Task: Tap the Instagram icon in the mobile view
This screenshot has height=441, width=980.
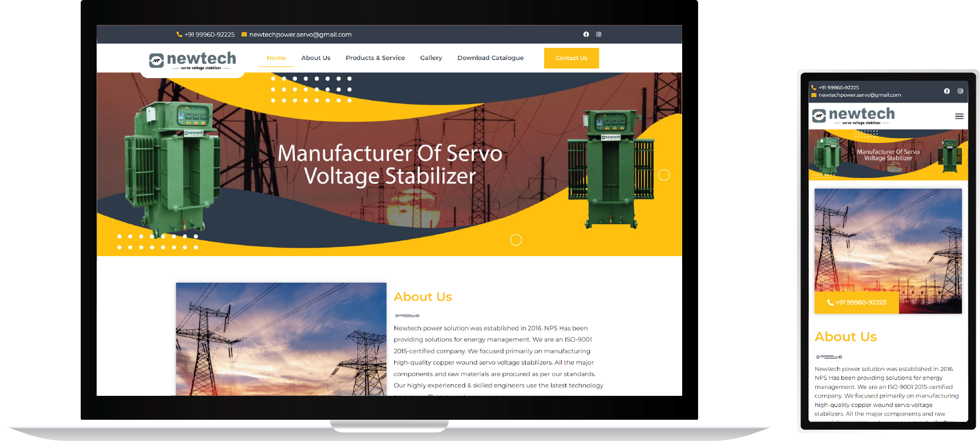Action: click(960, 91)
